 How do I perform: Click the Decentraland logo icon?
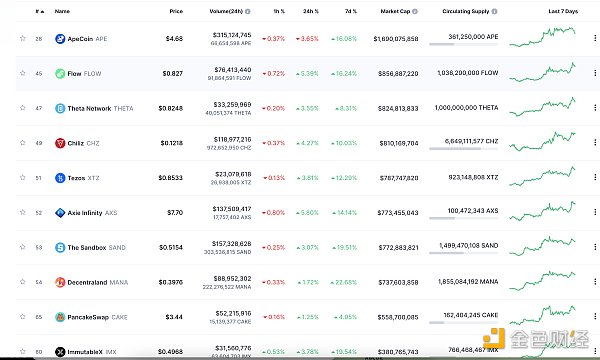click(x=60, y=282)
